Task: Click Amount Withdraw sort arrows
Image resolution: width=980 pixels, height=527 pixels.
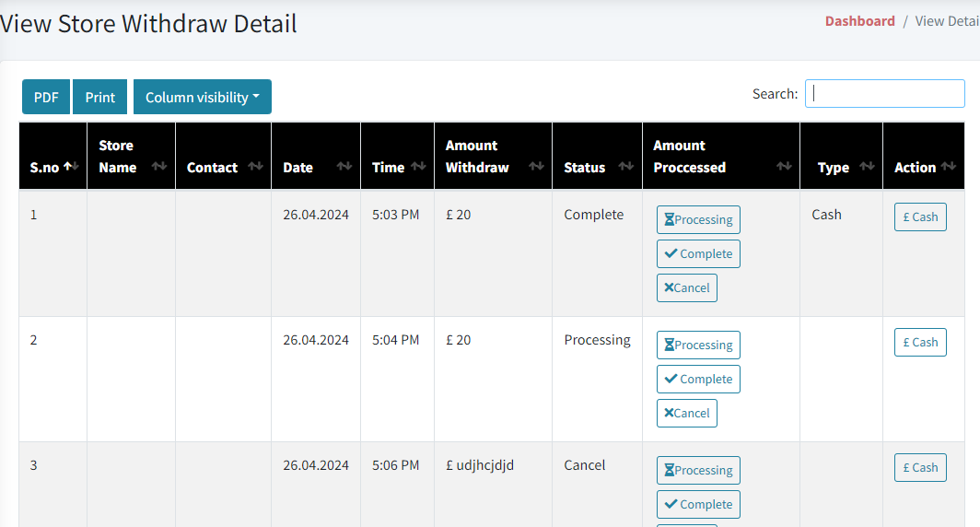Action: click(535, 167)
